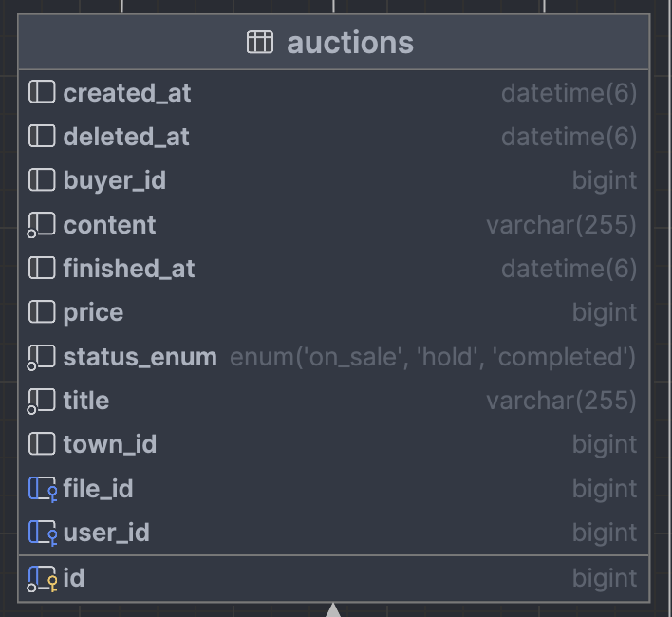Select the user_id column name
The width and height of the screenshot is (672, 617).
106,533
